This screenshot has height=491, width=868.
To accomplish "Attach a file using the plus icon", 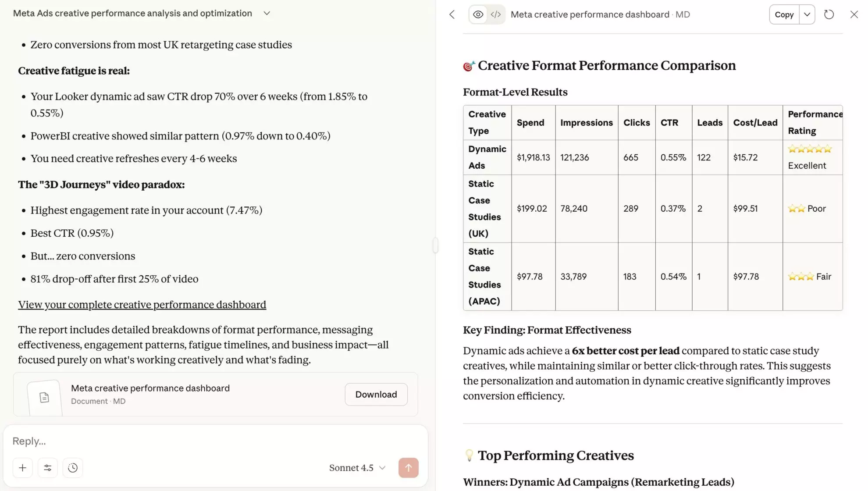I will click(x=22, y=468).
